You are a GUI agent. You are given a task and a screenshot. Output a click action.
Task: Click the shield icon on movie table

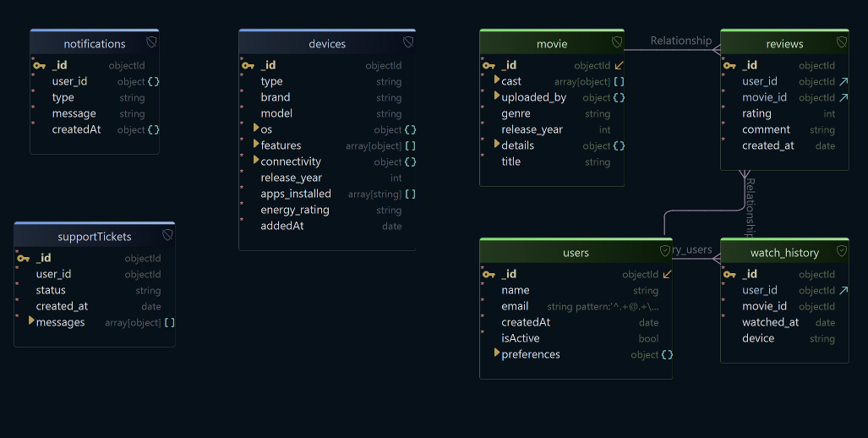click(617, 42)
